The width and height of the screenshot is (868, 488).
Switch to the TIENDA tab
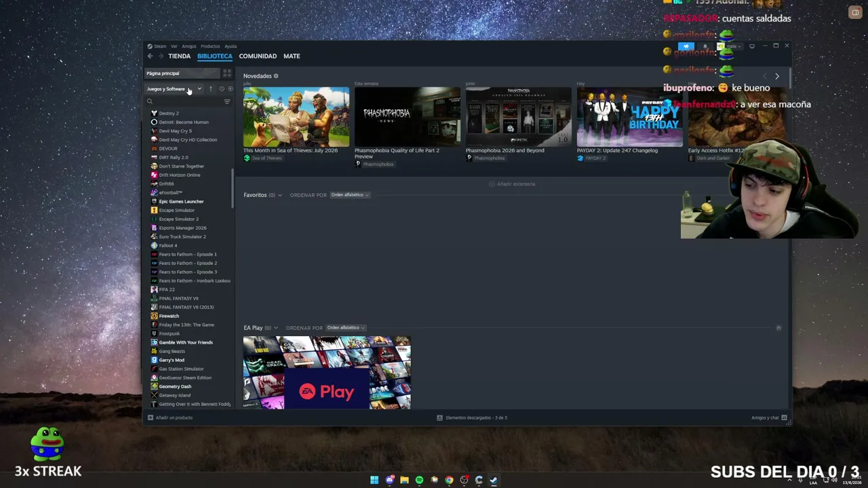180,56
